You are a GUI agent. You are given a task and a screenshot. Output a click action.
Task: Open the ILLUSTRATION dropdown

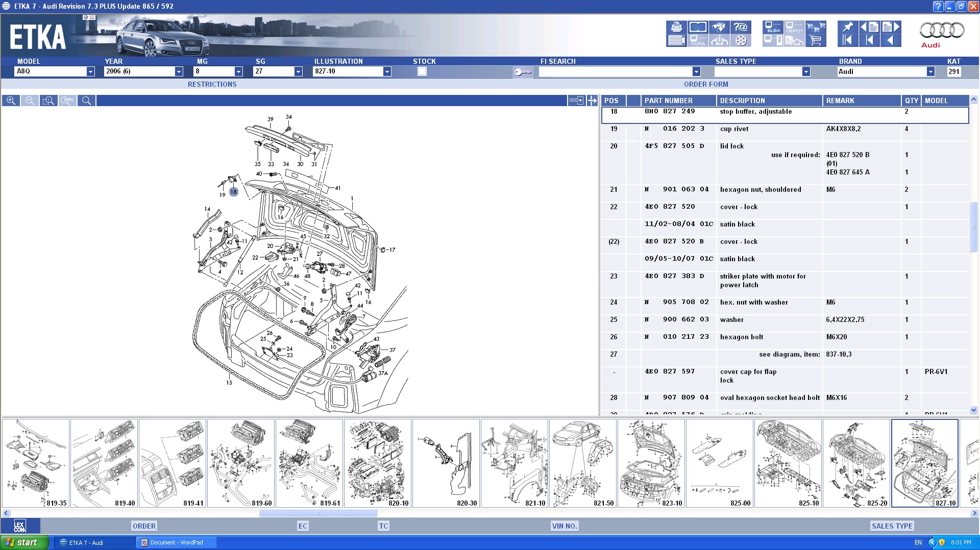pos(387,71)
